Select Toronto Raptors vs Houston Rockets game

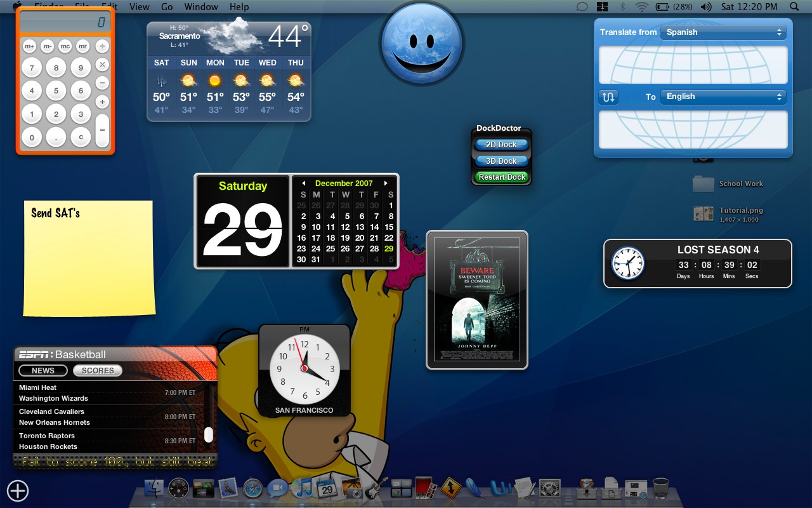[x=108, y=441]
